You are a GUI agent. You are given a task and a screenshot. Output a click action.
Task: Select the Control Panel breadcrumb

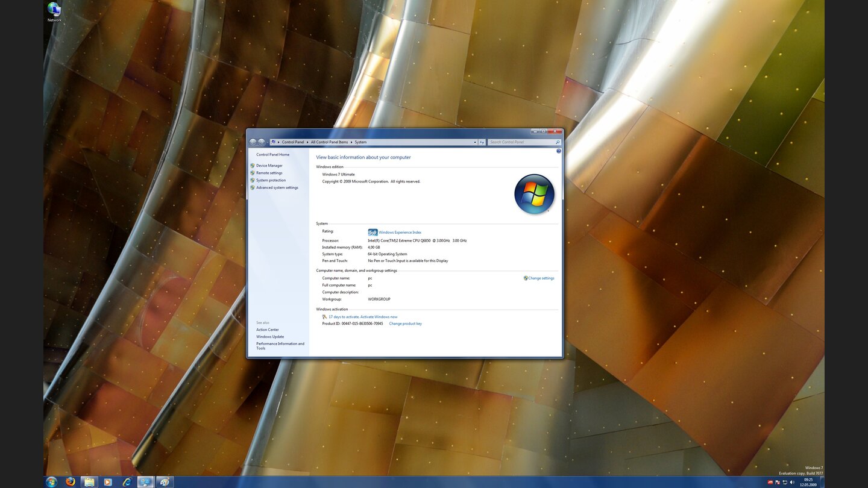(x=293, y=142)
